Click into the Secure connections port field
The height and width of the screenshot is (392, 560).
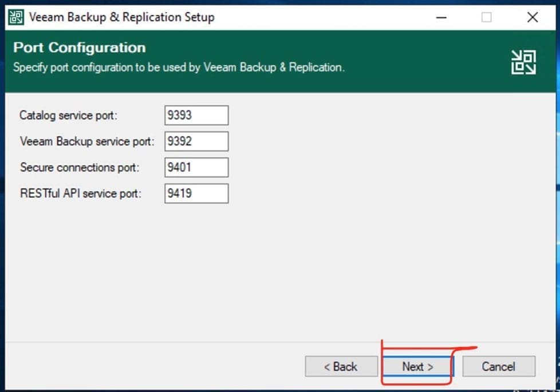point(196,167)
